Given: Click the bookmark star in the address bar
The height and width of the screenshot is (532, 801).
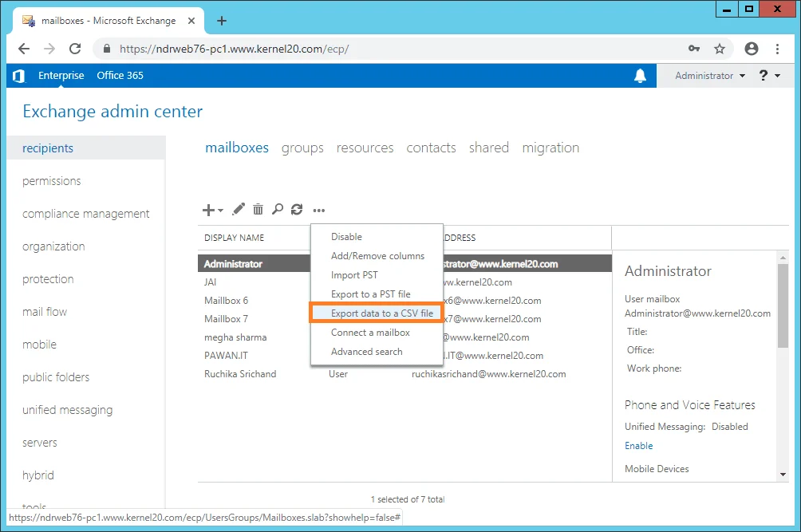Looking at the screenshot, I should pyautogui.click(x=719, y=49).
